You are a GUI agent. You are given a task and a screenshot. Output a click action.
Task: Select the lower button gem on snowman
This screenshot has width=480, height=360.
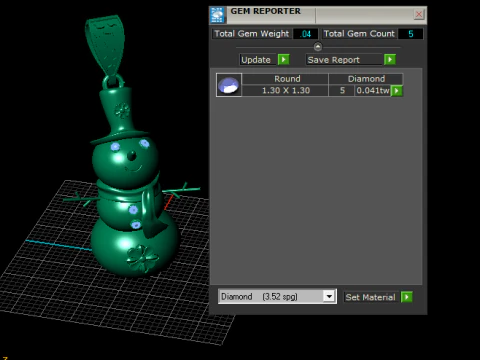136,225
